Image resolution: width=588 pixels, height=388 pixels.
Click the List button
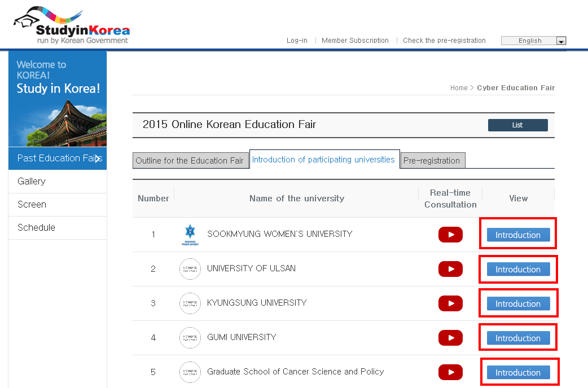coord(518,125)
